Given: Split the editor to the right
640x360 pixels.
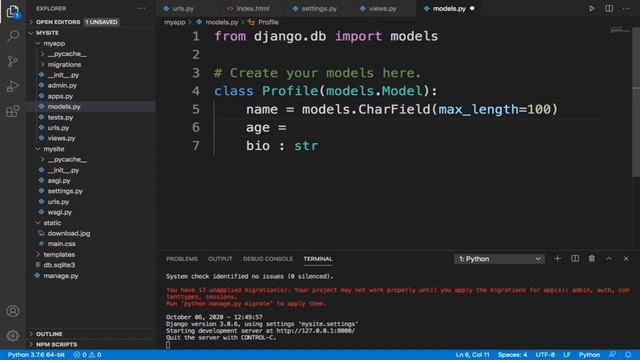Looking at the screenshot, I should [x=609, y=9].
